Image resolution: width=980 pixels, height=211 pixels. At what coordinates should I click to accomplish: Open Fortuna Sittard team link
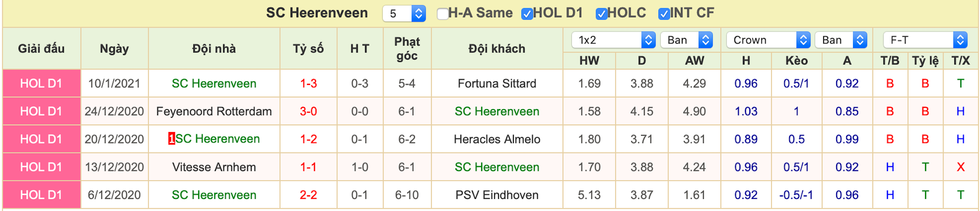(497, 83)
